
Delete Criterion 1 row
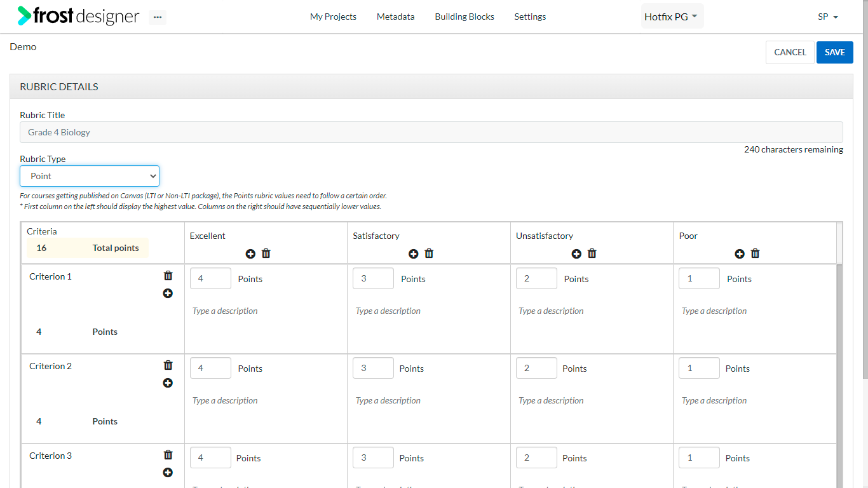168,276
